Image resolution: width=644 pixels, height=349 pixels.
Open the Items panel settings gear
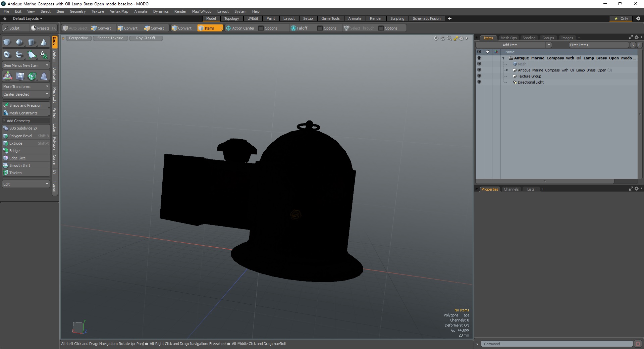pyautogui.click(x=637, y=38)
